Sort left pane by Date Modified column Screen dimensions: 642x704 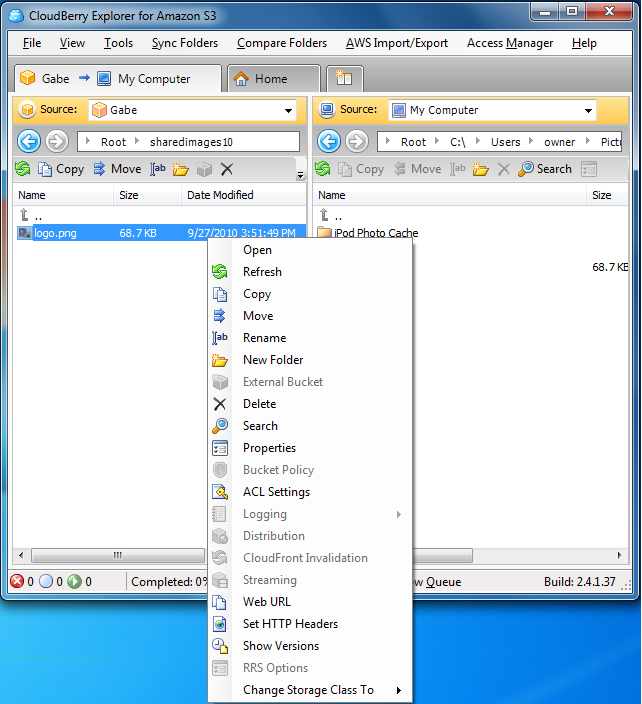point(244,195)
